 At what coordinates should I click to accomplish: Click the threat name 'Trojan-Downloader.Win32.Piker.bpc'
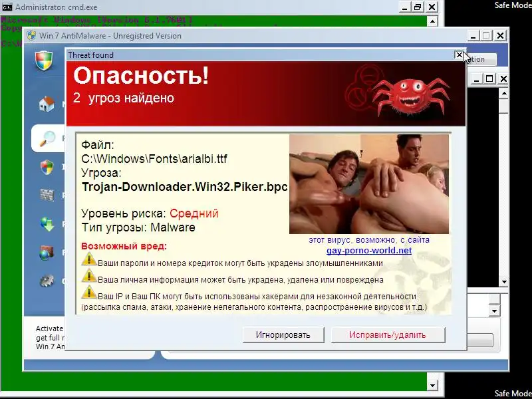coord(185,187)
